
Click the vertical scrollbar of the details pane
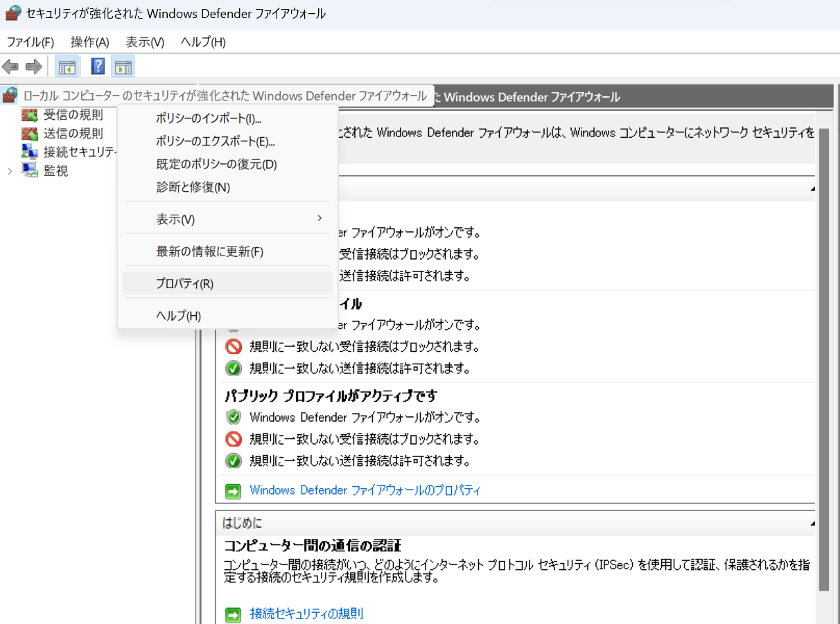823,359
